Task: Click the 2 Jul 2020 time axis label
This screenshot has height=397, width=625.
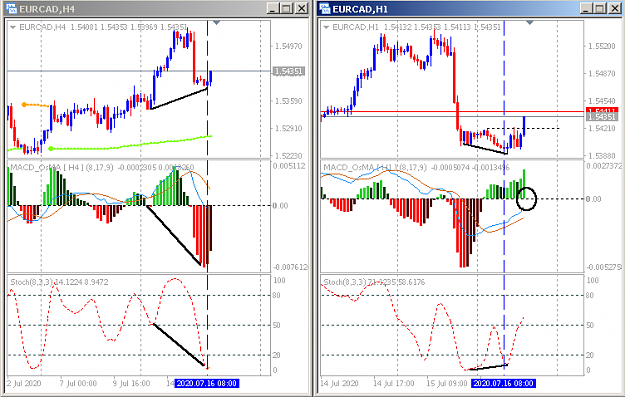Action: point(24,383)
